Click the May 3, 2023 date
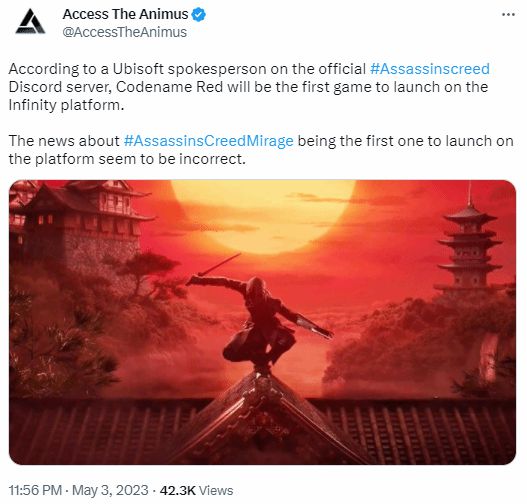Image resolution: width=527 pixels, height=504 pixels. click(110, 490)
